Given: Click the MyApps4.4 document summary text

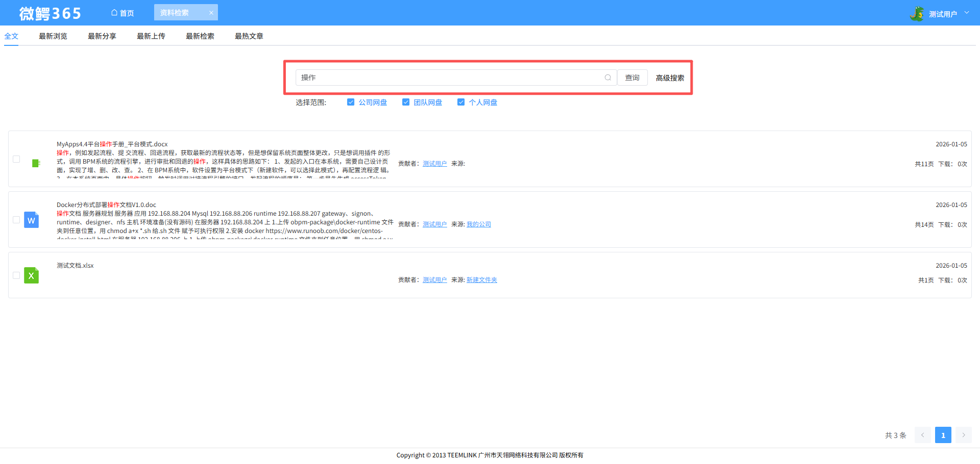Looking at the screenshot, I should point(224,164).
